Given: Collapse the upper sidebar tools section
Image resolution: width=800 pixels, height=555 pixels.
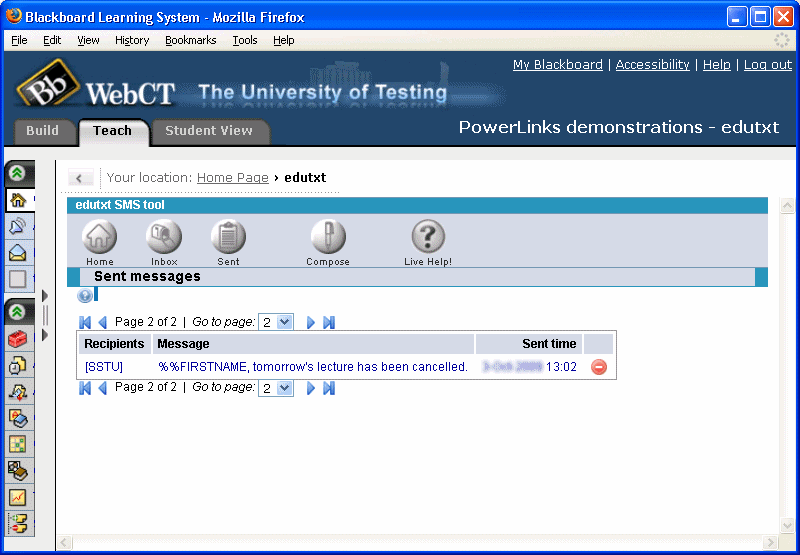Looking at the screenshot, I should 18,173.
